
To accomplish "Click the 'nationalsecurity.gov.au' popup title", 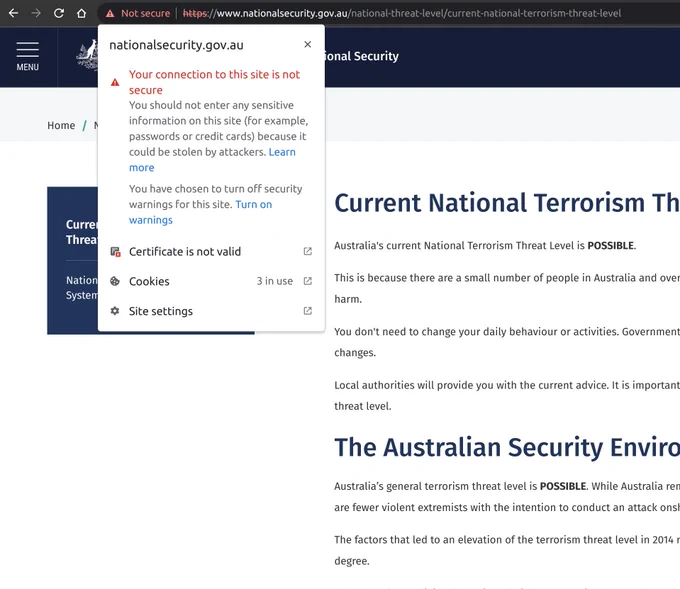I will [x=177, y=45].
